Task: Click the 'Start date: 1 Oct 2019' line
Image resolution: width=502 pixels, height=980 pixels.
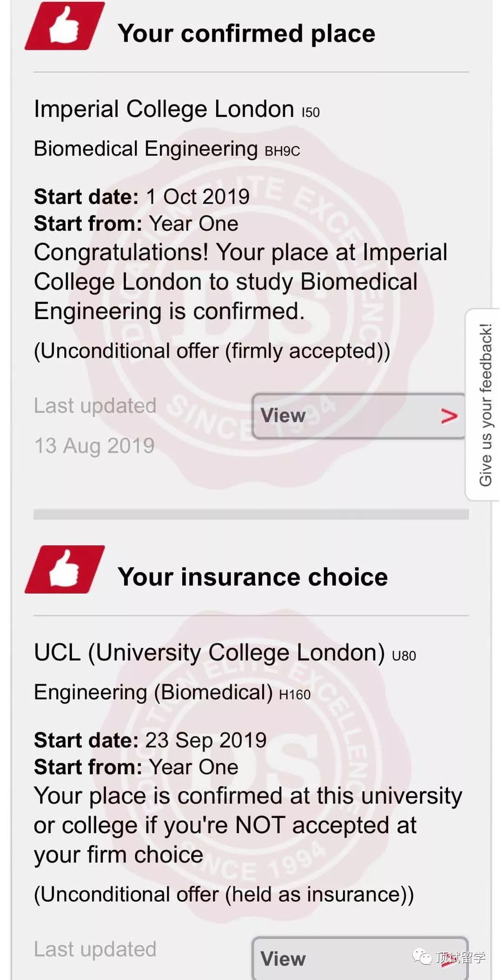Action: [142, 197]
